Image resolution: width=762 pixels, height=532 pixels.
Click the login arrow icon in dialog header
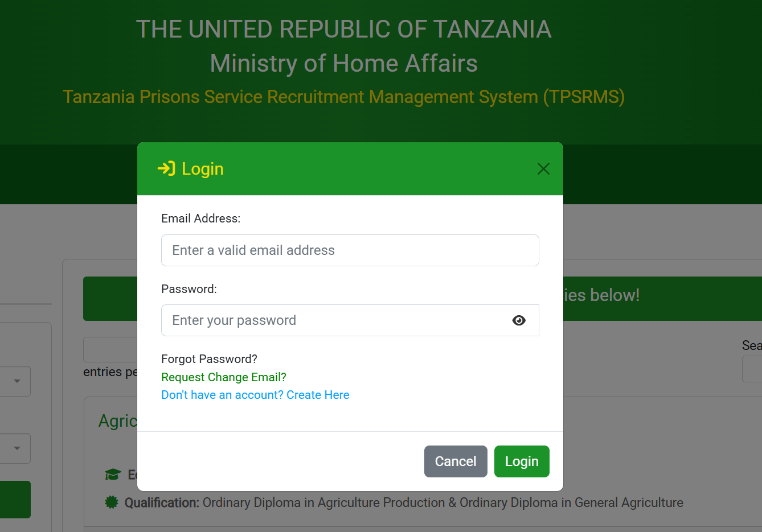[x=166, y=168]
